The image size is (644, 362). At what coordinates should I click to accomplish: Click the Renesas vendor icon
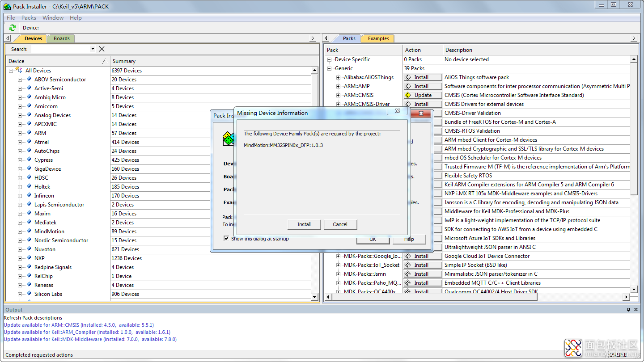tap(29, 285)
